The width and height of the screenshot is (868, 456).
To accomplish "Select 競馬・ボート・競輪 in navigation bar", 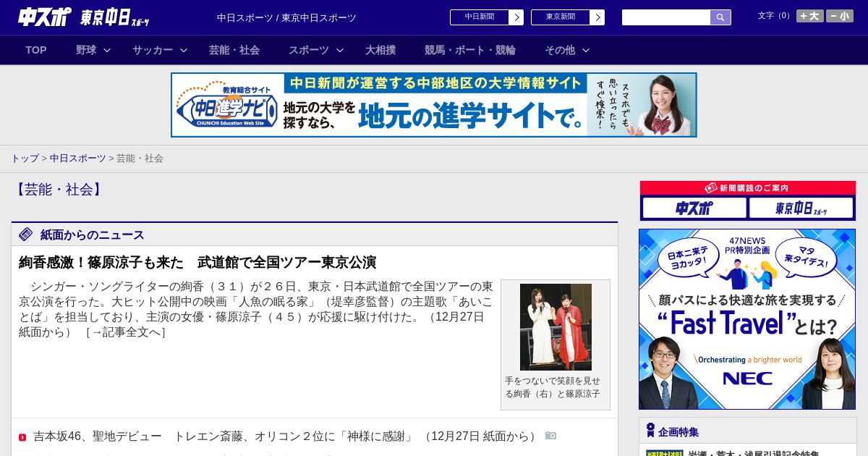I will 470,50.
